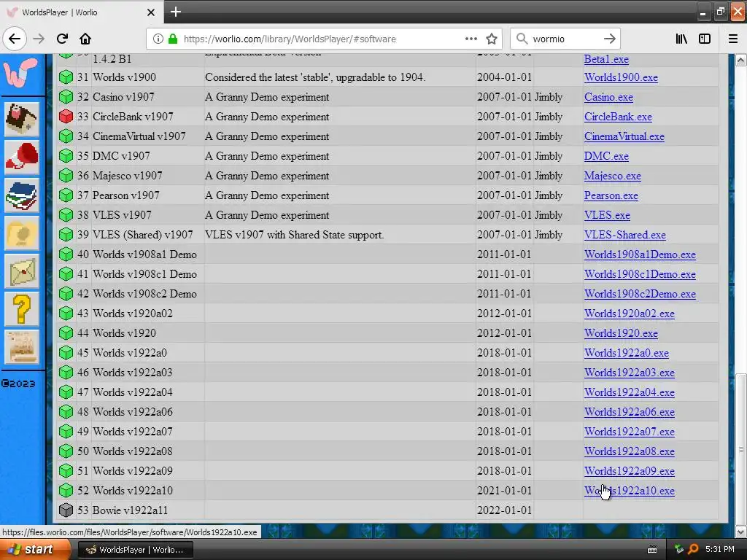This screenshot has width=747, height=560.
Task: Download Worlds1922a03.exe
Action: pos(630,373)
